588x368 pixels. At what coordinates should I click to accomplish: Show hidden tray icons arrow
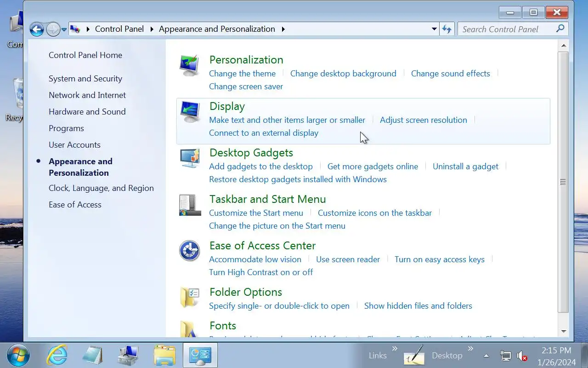[x=486, y=356]
